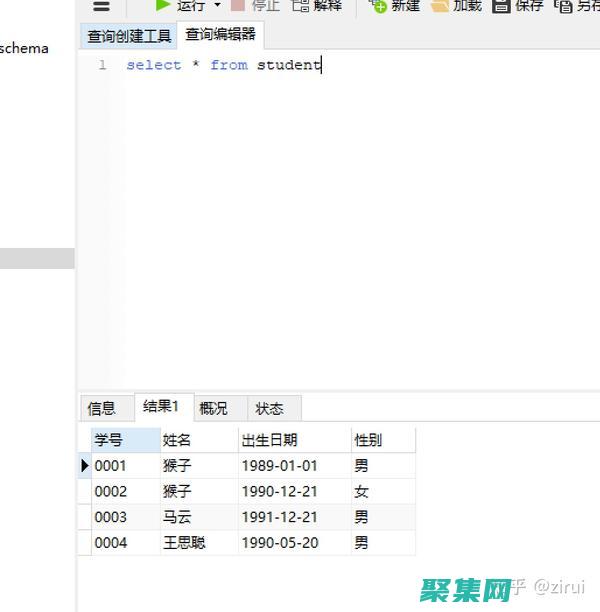Image resolution: width=600 pixels, height=612 pixels.
Task: Open the hamburger menu icon in toolbar
Action: point(101,6)
